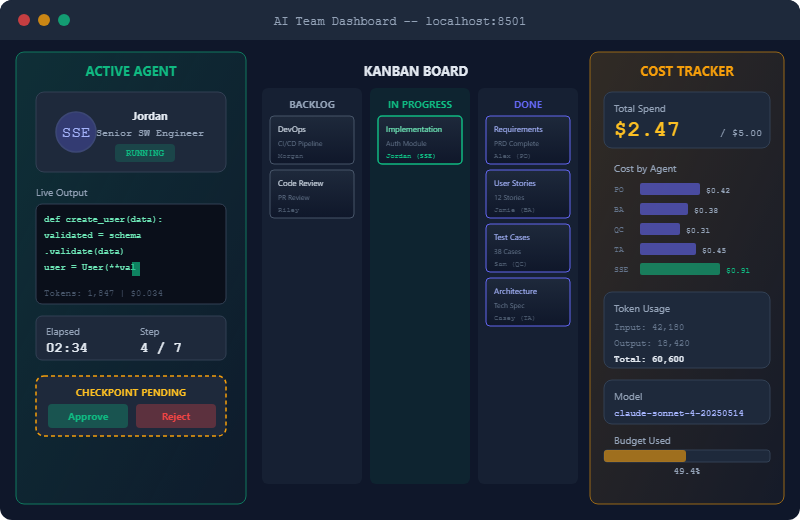Click the KANBAN BOARD title
The height and width of the screenshot is (520, 800).
pos(416,71)
